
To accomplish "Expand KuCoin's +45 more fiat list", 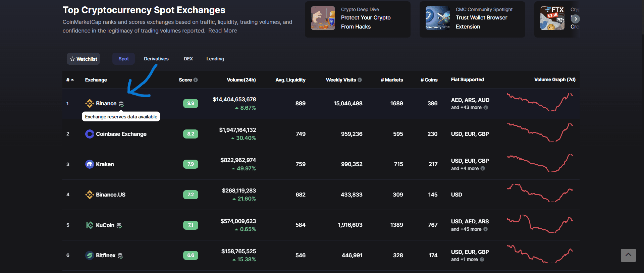I will click(x=466, y=229).
